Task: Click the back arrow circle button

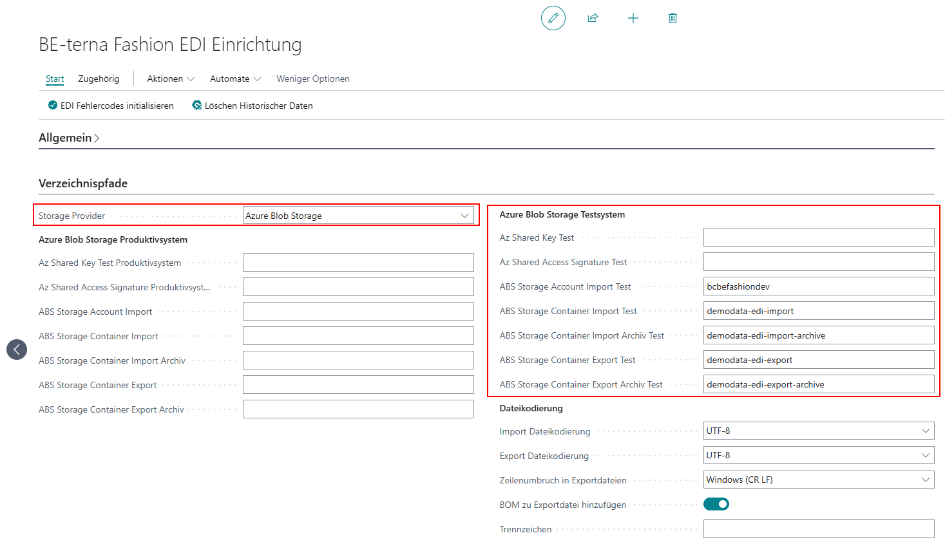Action: pyautogui.click(x=17, y=350)
